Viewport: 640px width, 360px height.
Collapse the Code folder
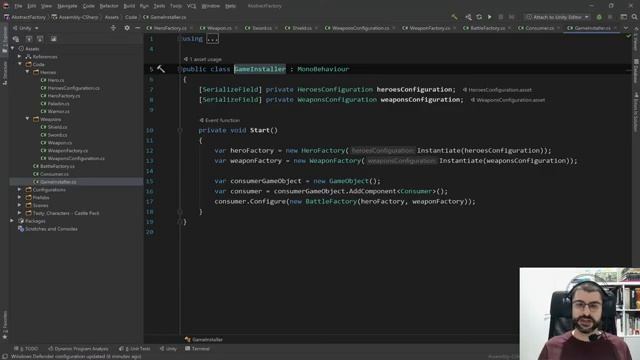point(20,64)
